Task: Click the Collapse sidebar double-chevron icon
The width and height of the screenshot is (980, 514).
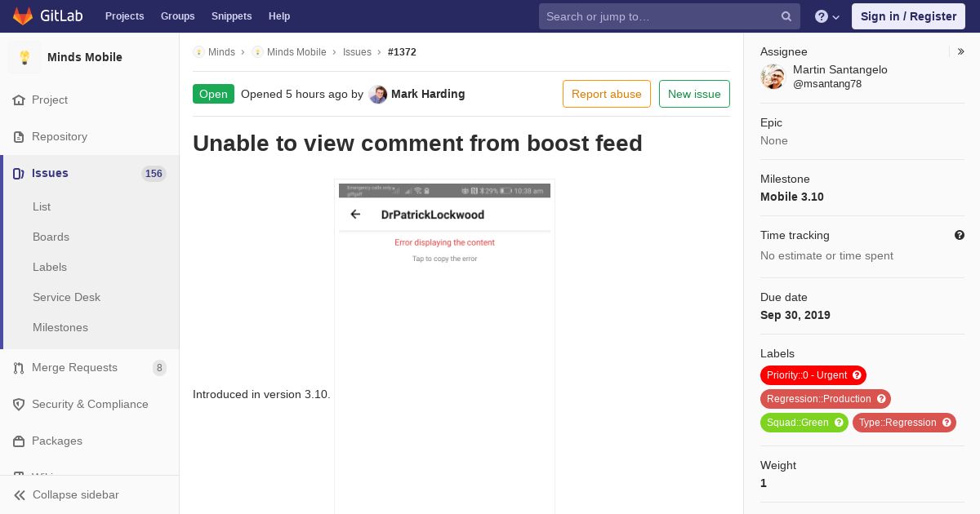Action: pyautogui.click(x=20, y=495)
